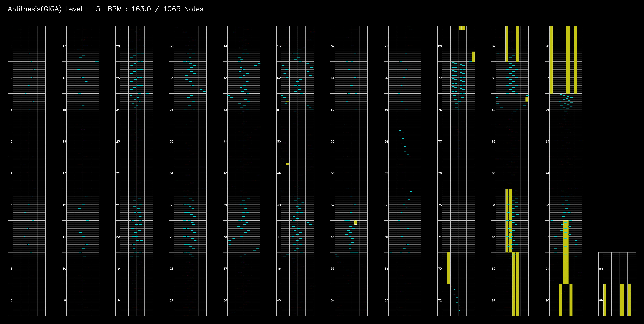
Task: Select the small yellow note in measure 49
Action: point(287,164)
